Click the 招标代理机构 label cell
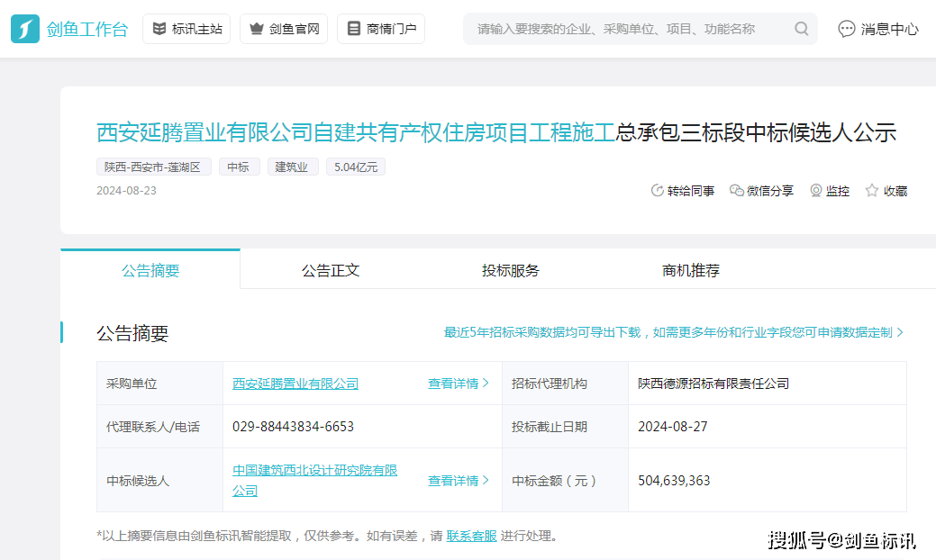 566,384
